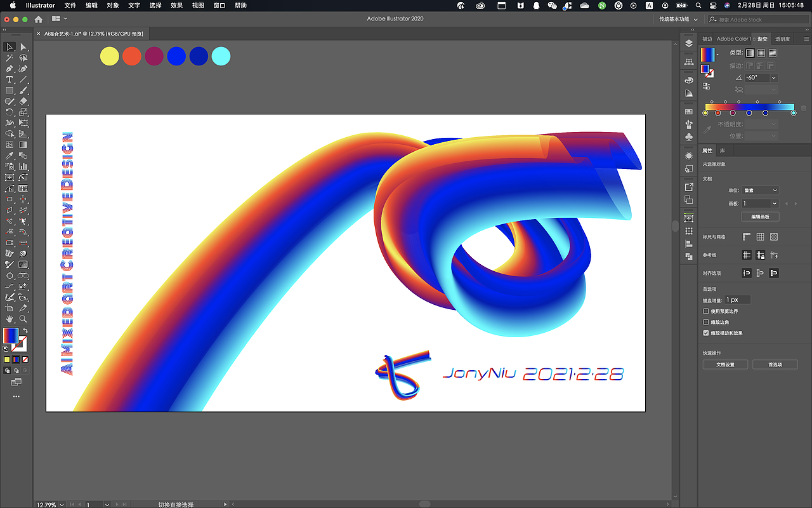Viewport: 812px width, 508px height.
Task: Switch to the 描边 tab
Action: [707, 39]
